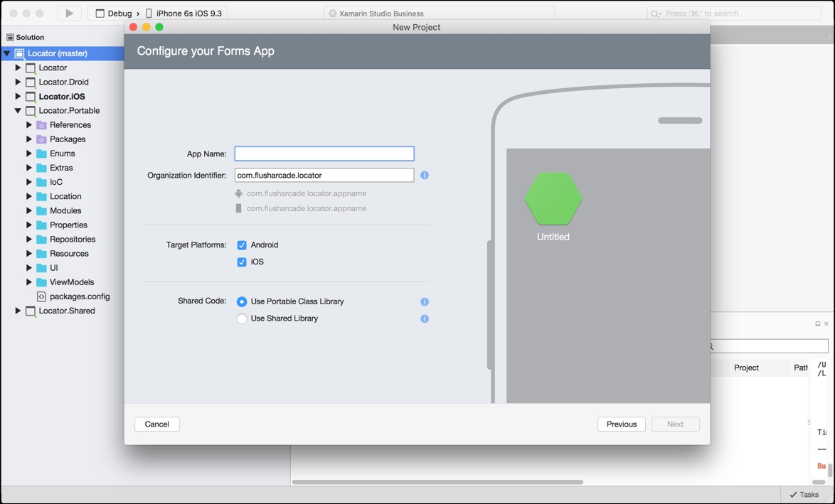Click the Run play button in toolbar
The image size is (835, 504).
click(69, 14)
